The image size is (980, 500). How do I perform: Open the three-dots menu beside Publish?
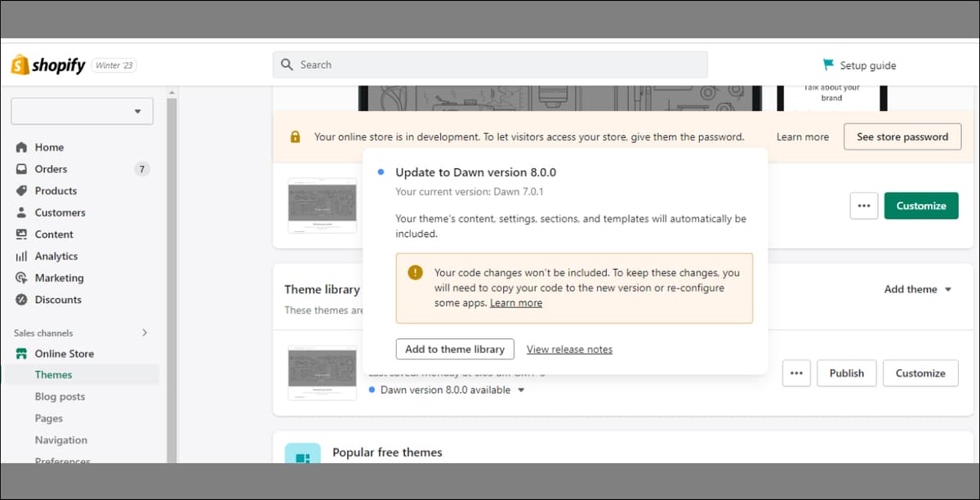tap(796, 373)
